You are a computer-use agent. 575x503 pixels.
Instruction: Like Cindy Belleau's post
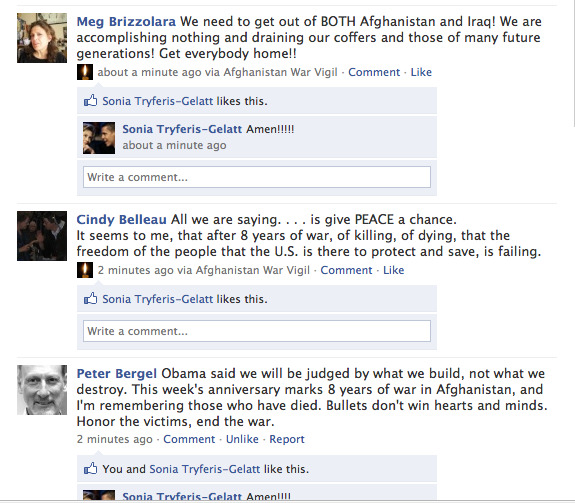coord(393,270)
